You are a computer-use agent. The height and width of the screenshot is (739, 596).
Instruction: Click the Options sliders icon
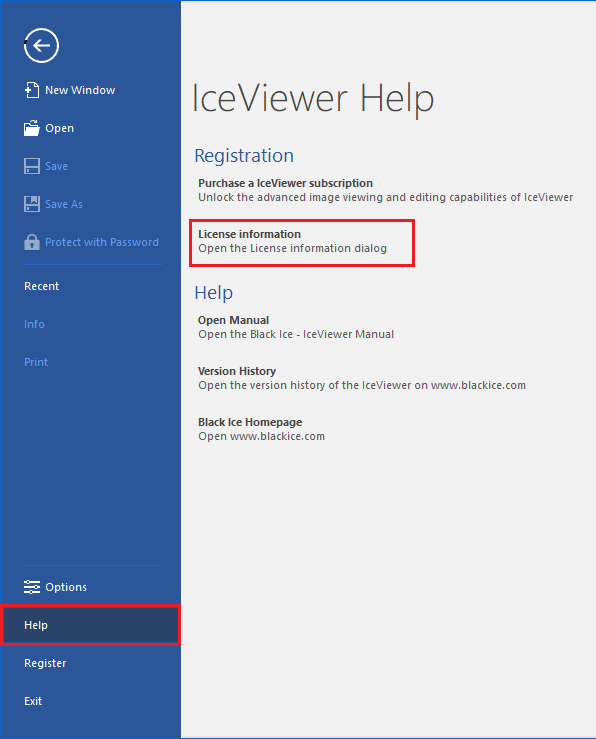point(32,587)
